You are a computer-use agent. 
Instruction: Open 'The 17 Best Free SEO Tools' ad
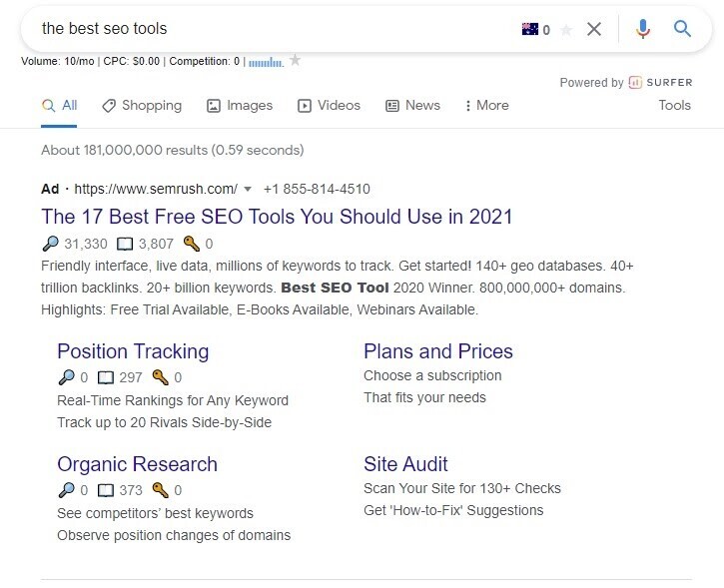coord(277,217)
